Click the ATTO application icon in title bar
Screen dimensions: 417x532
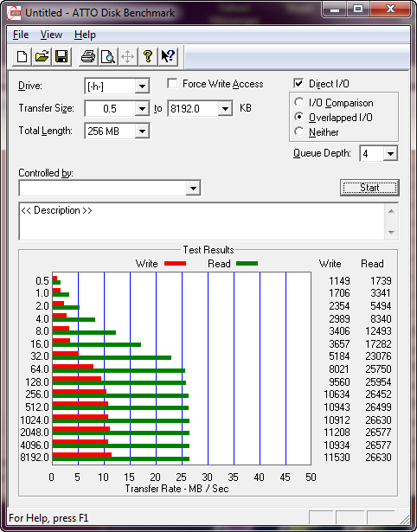click(x=14, y=13)
